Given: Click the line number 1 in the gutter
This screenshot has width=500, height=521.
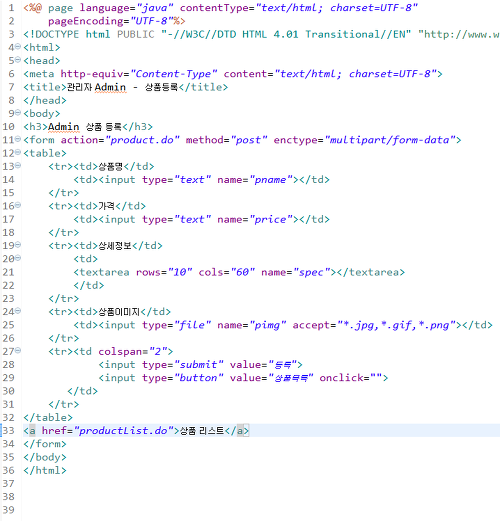Looking at the screenshot, I should (x=11, y=8).
